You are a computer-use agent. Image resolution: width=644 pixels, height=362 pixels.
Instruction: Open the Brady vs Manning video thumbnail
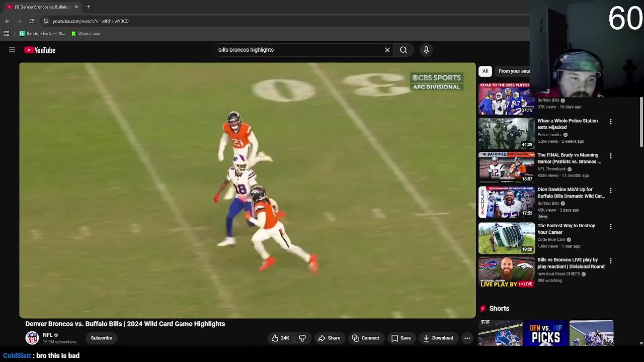tap(507, 167)
